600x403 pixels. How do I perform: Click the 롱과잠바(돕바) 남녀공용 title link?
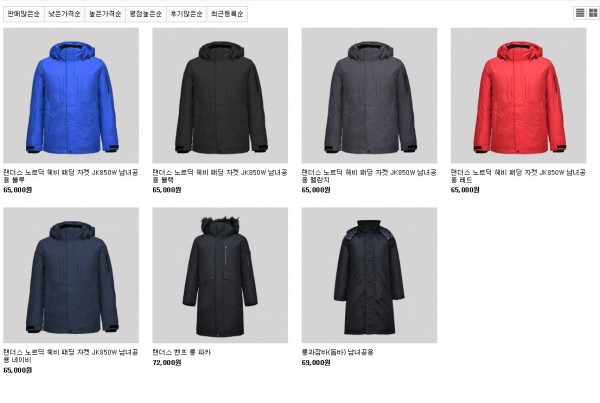(338, 352)
